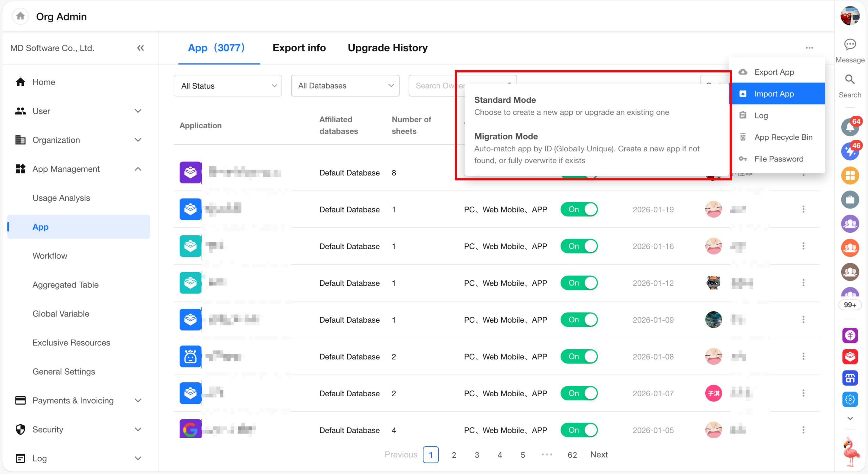
Task: Collapse the sidebar with the double-chevron icon
Action: (x=140, y=48)
